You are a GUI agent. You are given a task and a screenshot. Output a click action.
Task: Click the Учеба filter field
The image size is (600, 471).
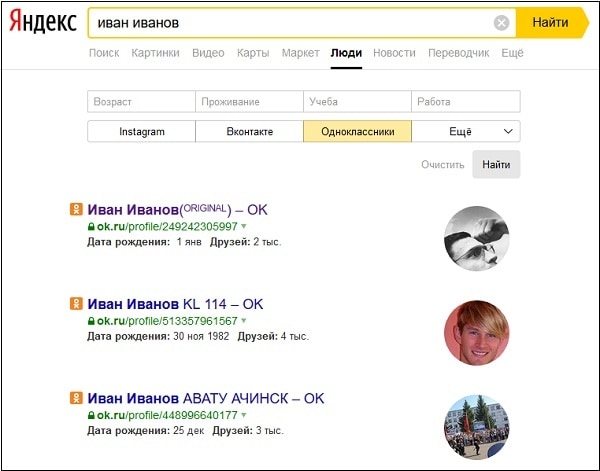coord(357,101)
